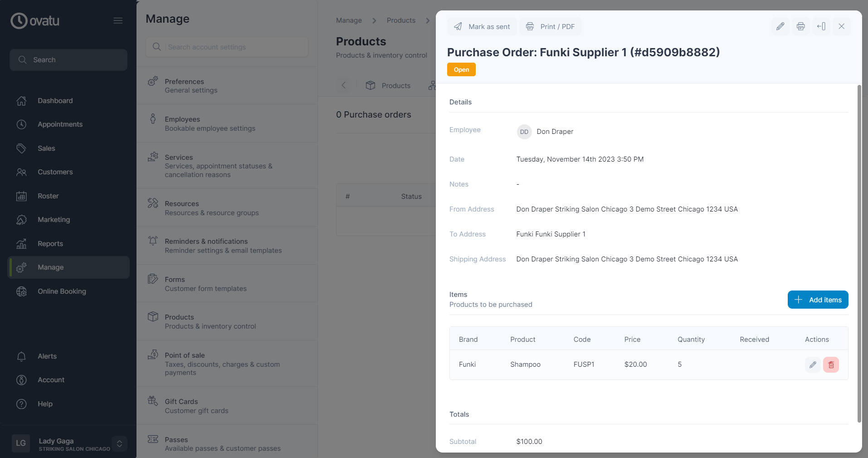868x458 pixels.
Task: Open the Manage breadcrumb link
Action: [348, 20]
